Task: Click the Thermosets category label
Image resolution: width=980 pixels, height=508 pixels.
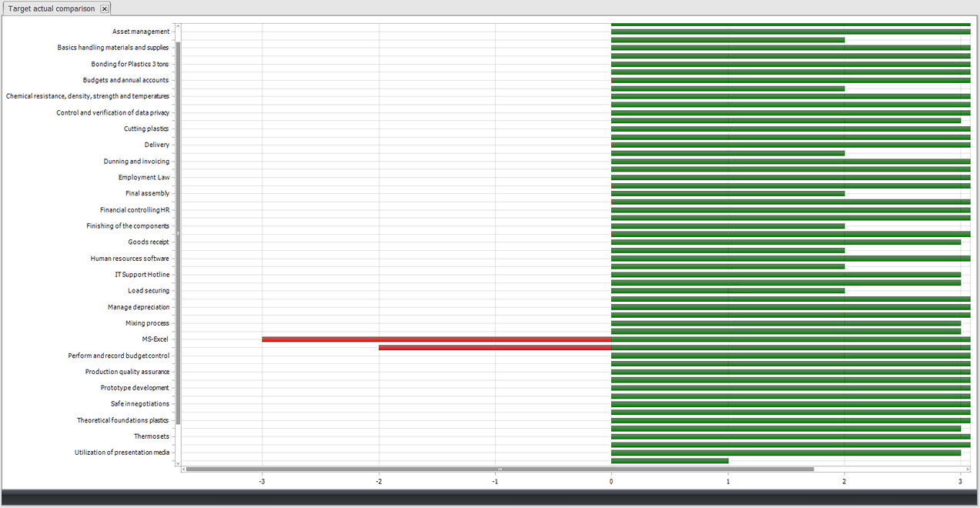Action: (x=151, y=436)
